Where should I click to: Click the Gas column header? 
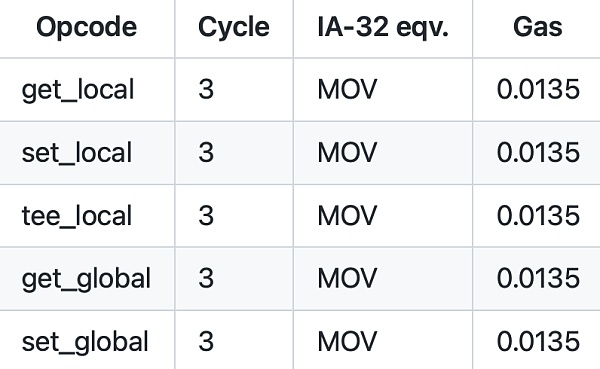tap(538, 27)
